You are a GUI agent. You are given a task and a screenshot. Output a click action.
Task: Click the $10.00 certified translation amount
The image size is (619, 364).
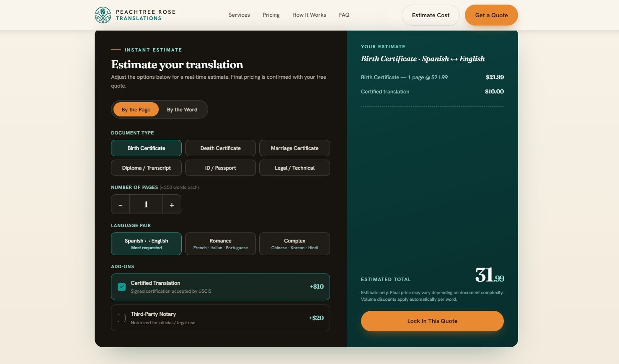coord(494,91)
